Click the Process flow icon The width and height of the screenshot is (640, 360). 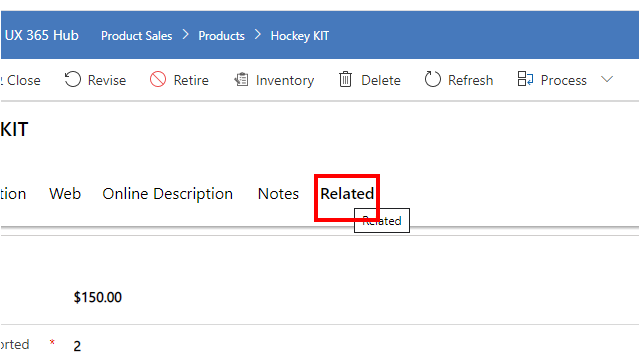click(525, 79)
